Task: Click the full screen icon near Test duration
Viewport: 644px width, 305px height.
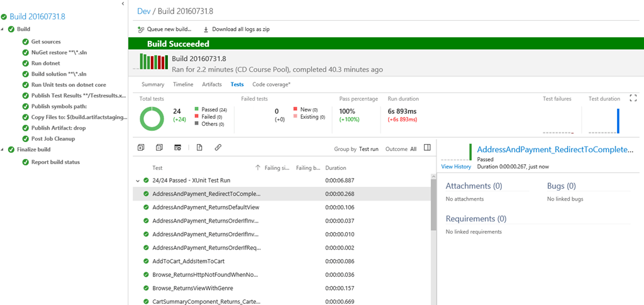Action: [633, 98]
